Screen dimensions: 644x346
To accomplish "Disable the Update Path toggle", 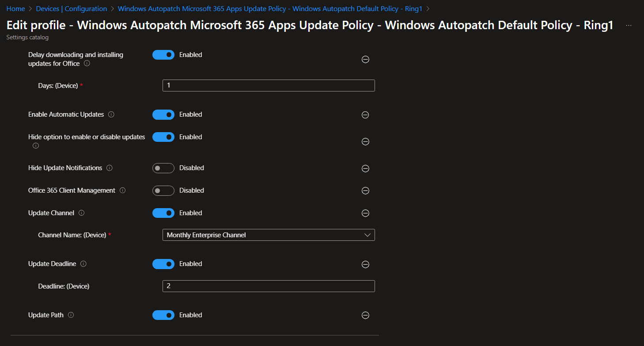I will click(163, 315).
